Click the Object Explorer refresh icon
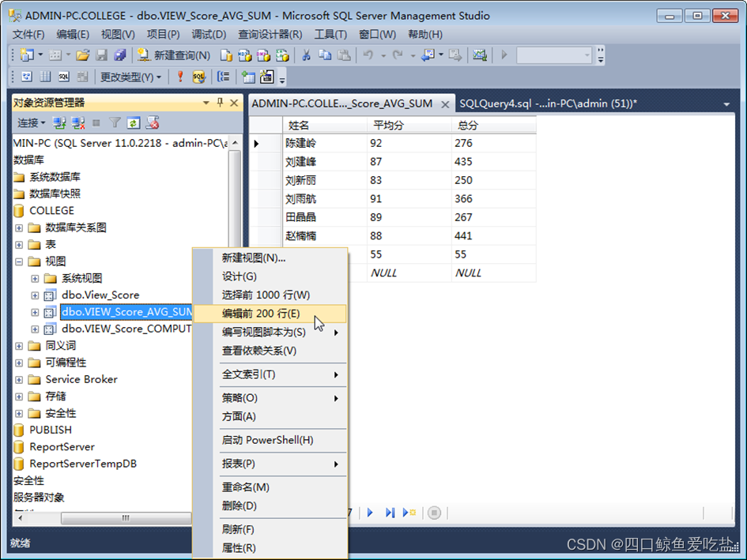 tap(134, 123)
